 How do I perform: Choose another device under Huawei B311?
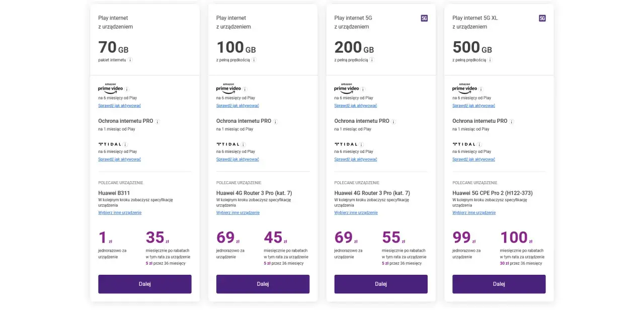pos(120,213)
